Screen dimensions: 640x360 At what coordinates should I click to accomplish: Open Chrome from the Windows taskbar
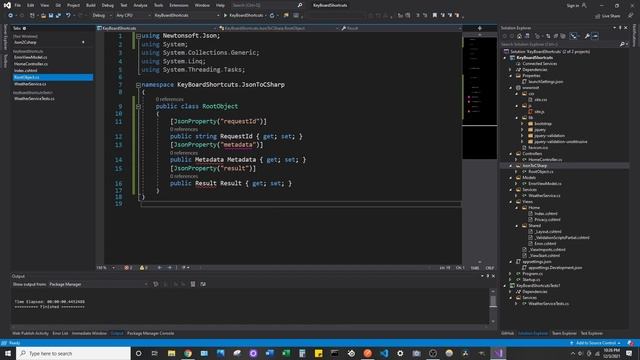coord(188,353)
